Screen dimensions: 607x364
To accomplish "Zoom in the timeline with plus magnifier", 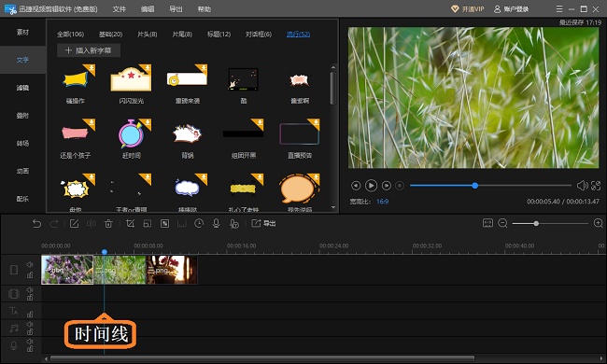I will pos(598,223).
